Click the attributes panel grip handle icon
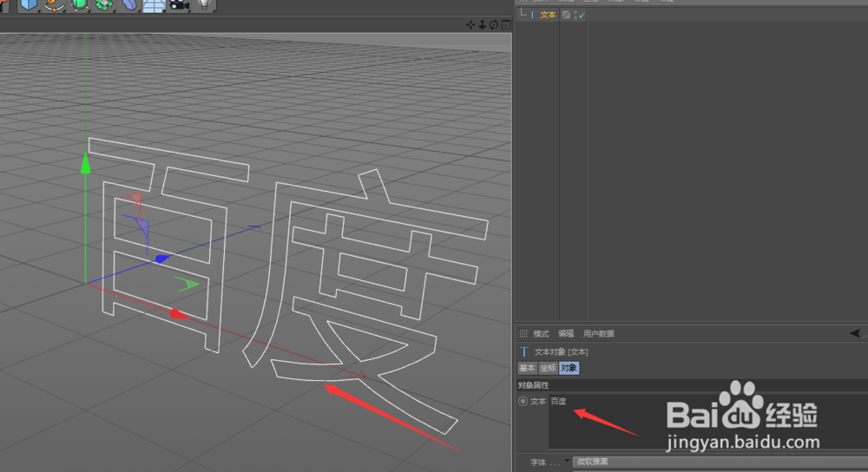Image resolution: width=868 pixels, height=472 pixels. [x=523, y=333]
